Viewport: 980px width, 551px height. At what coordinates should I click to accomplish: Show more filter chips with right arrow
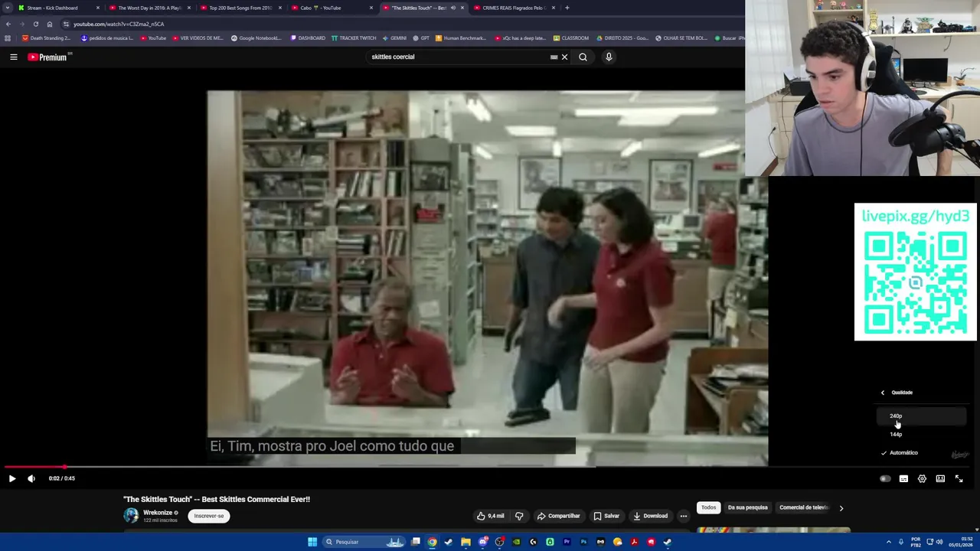click(x=841, y=508)
